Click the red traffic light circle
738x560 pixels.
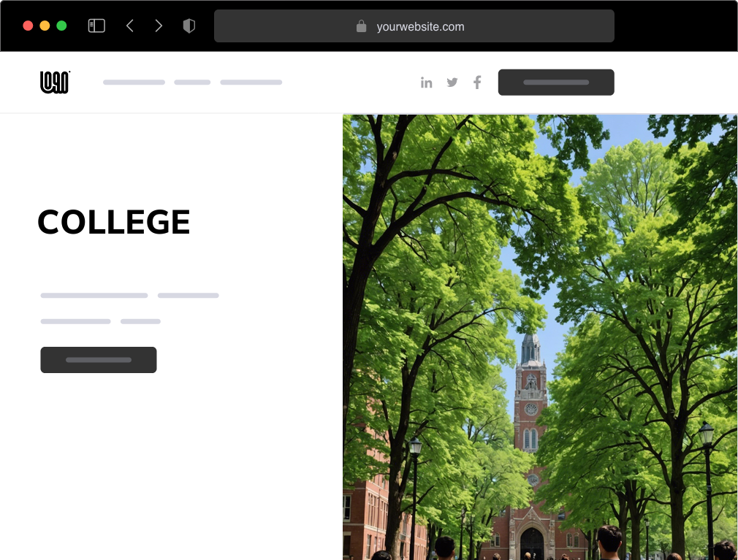(28, 25)
